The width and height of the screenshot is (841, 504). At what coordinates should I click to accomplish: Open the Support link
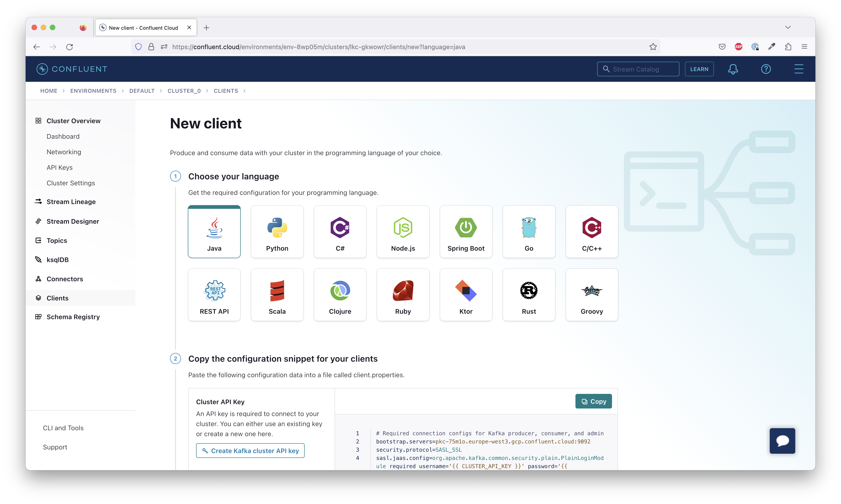(55, 448)
